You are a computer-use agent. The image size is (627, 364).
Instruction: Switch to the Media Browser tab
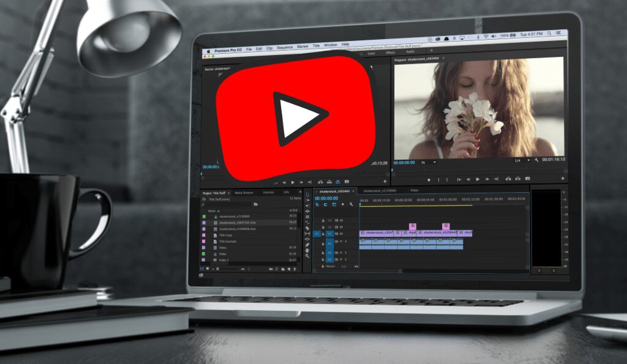(x=244, y=192)
